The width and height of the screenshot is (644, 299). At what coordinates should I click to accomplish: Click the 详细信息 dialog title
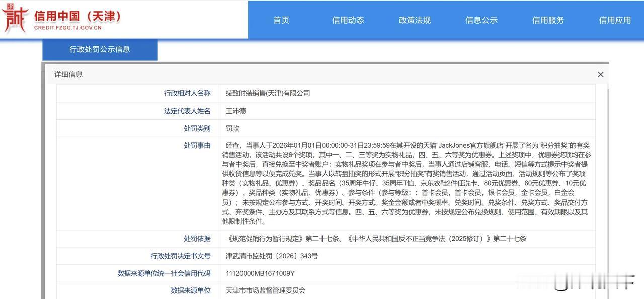pos(68,74)
